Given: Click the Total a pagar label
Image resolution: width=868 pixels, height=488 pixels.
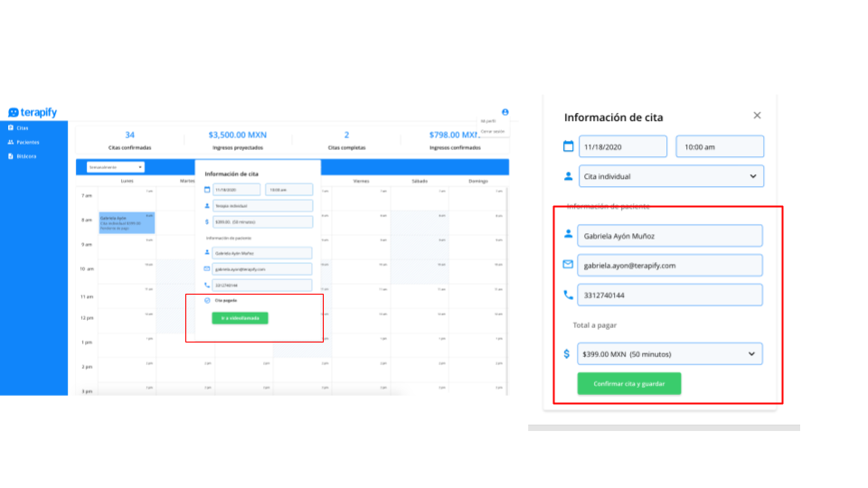Looking at the screenshot, I should coord(595,325).
